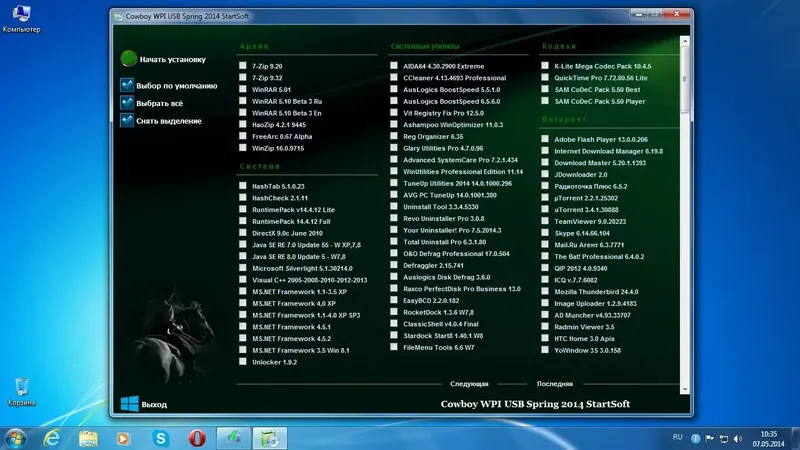Open the Компьютер desktop icon
Image resolution: width=800 pixels, height=450 pixels.
coord(21,19)
